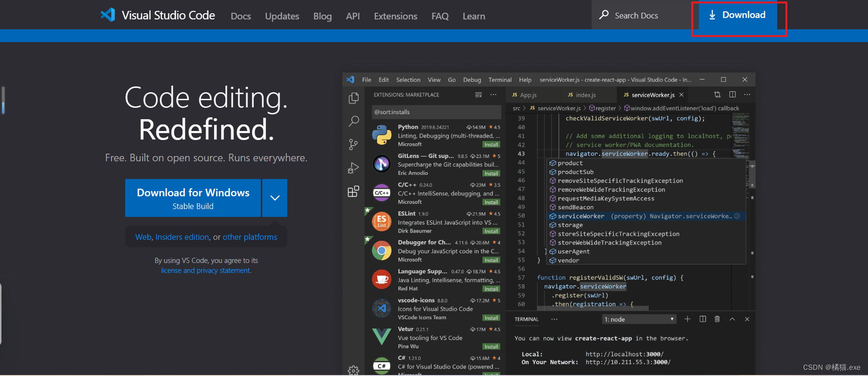The height and width of the screenshot is (376, 868).
Task: Click the Visual Studio Code logo icon
Action: coord(108,15)
